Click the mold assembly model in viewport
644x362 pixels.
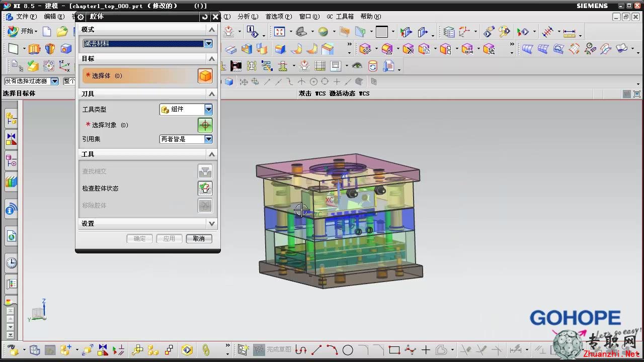point(340,221)
